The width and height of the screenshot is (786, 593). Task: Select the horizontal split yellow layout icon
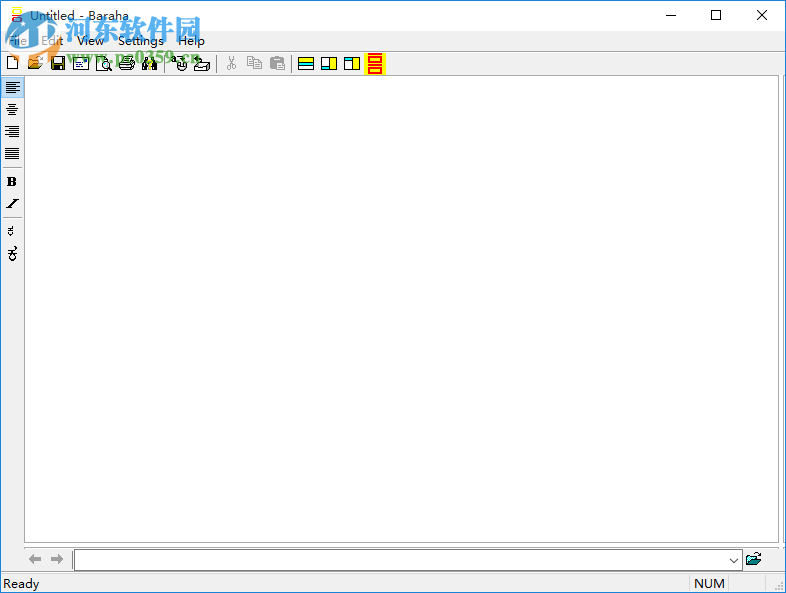click(306, 63)
